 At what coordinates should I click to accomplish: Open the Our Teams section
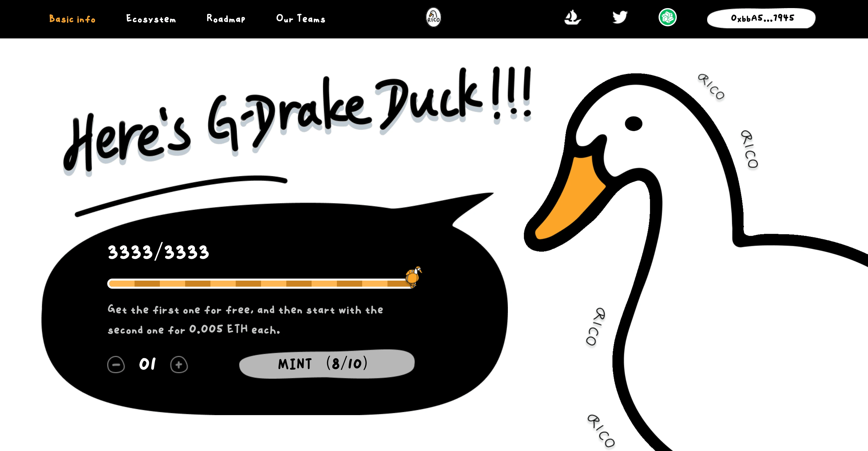(300, 19)
